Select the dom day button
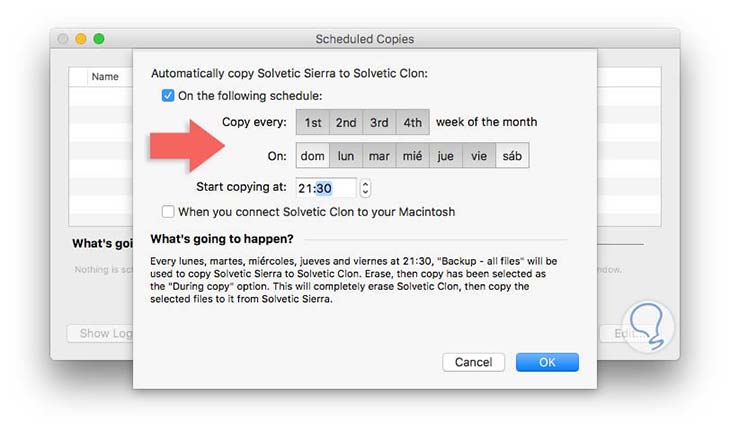This screenshot has height=432, width=730. pyautogui.click(x=313, y=156)
